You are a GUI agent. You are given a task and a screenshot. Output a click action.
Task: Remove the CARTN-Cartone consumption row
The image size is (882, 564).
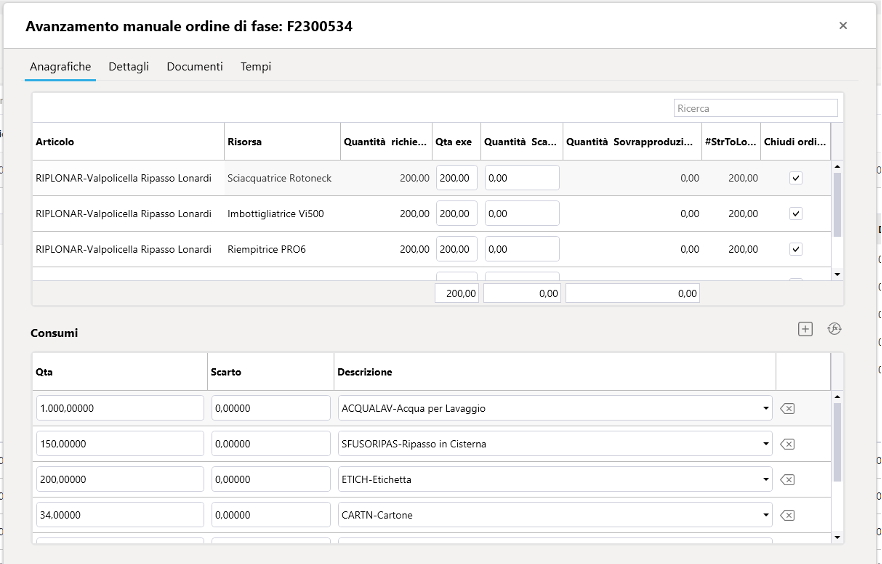point(787,515)
